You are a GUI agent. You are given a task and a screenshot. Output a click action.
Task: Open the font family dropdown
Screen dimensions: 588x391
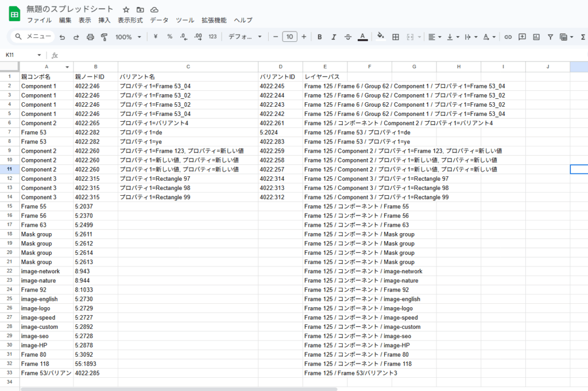pyautogui.click(x=245, y=37)
